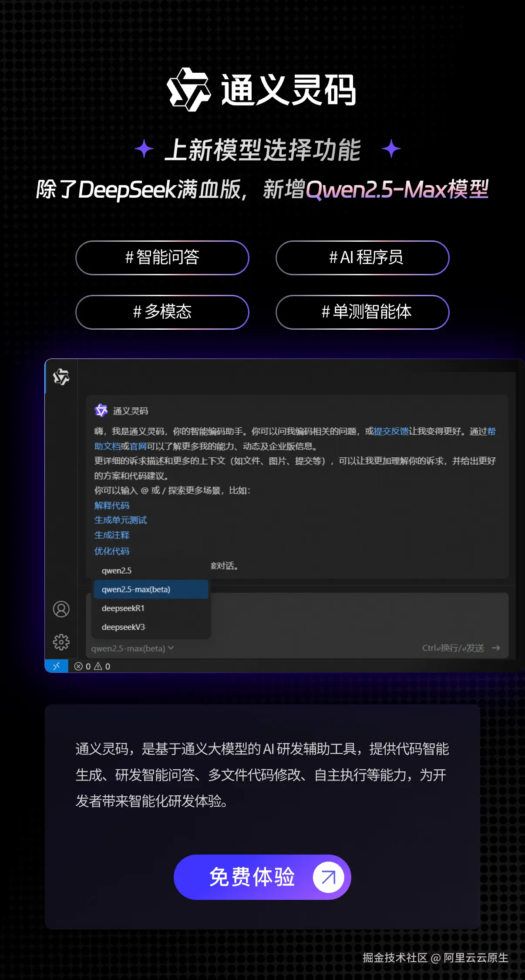
Task: Click the 生成单元测试 link
Action: click(121, 520)
